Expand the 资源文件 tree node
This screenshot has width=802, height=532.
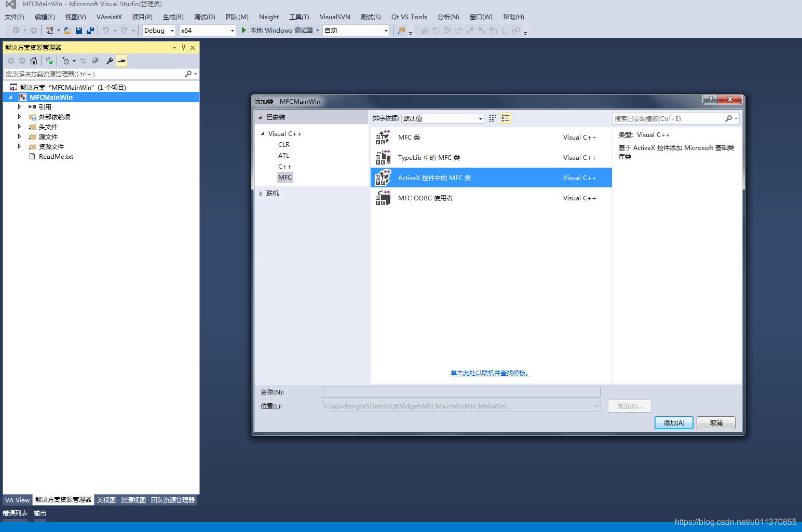pos(20,146)
